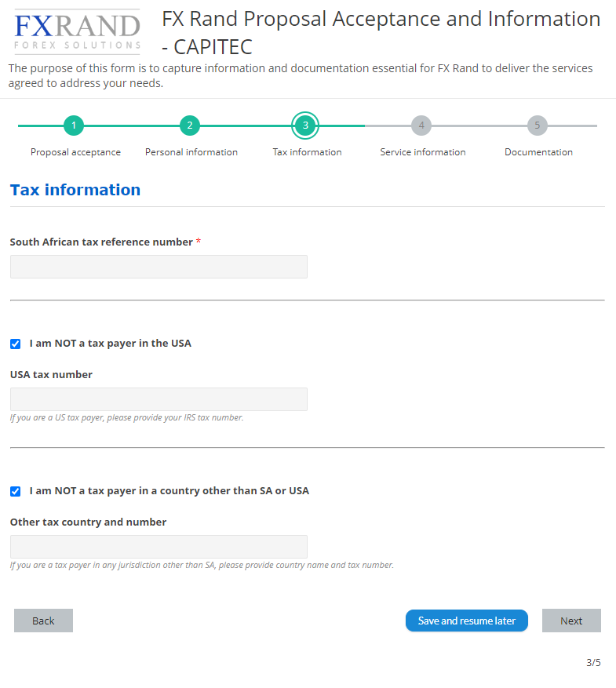Click the form title 'FX Rand Proposal Acceptance'

[381, 32]
